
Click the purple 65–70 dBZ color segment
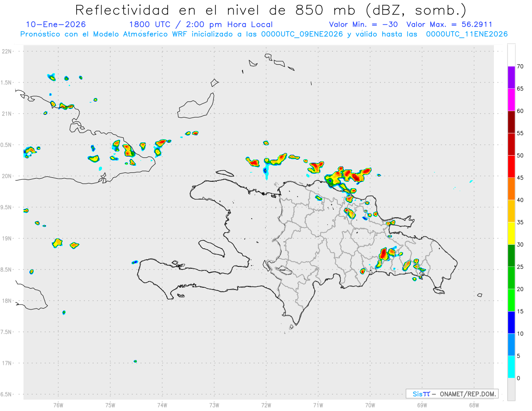(511, 77)
